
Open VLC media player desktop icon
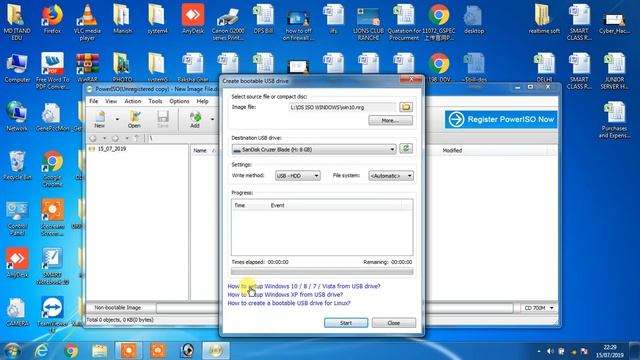[87, 22]
